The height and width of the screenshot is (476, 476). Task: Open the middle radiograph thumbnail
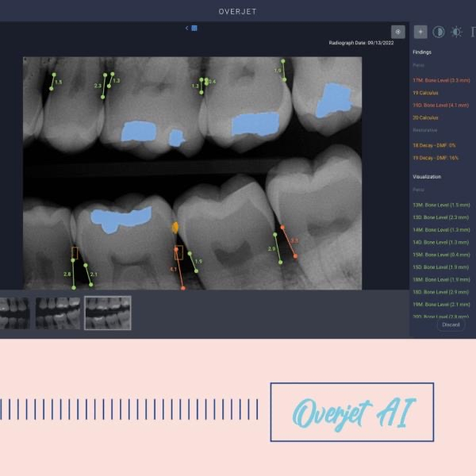[58, 313]
